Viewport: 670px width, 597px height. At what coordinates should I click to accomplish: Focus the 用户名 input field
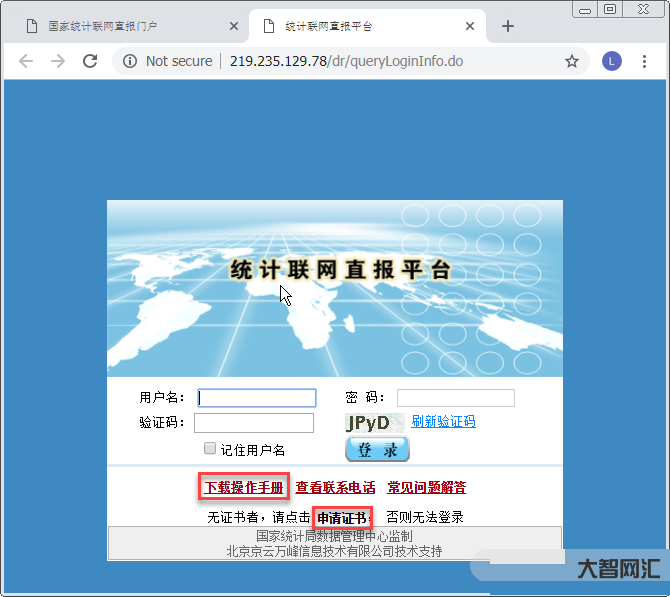pyautogui.click(x=257, y=398)
